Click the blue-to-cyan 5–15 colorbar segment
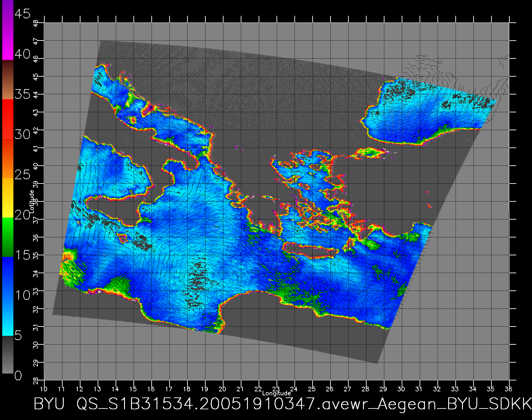The height and width of the screenshot is (420, 532). click(8, 296)
